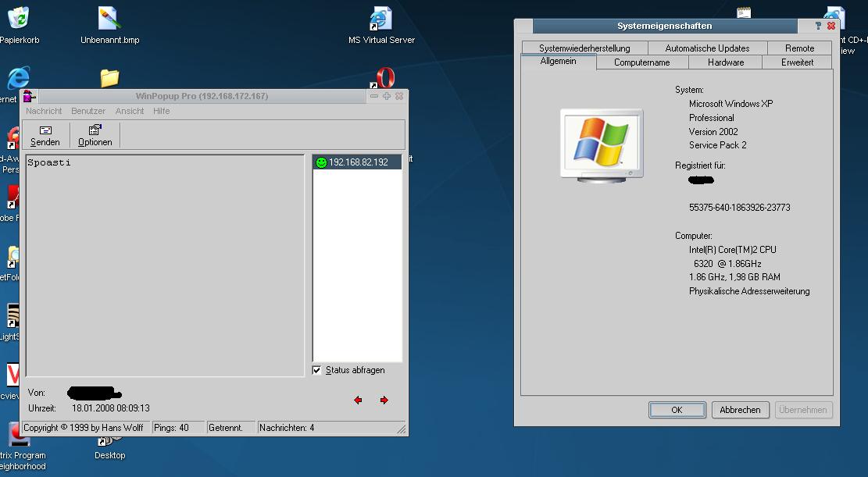Image resolution: width=868 pixels, height=477 pixels.
Task: Open the MS Virtual Server shortcut
Action: coord(381,25)
